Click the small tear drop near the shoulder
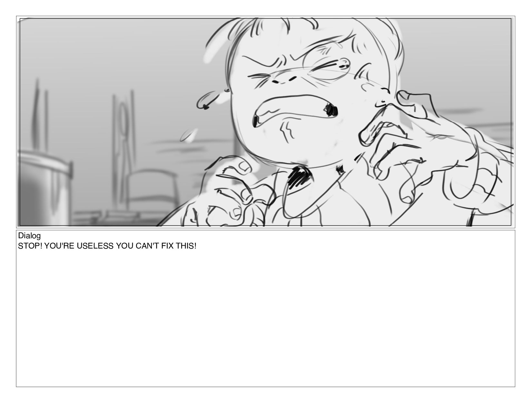 point(189,135)
